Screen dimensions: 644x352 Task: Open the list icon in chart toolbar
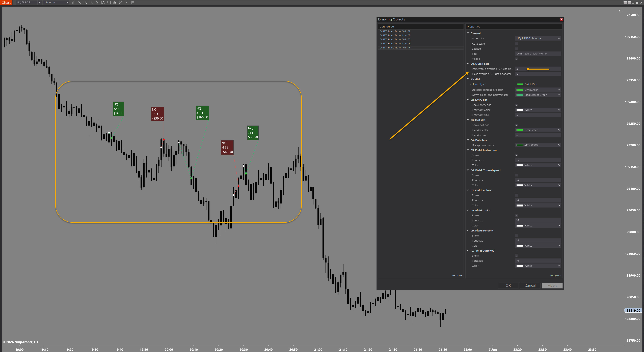click(x=132, y=3)
